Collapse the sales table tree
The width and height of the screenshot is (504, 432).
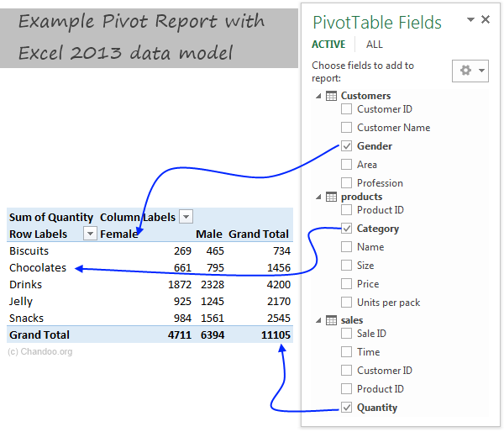coord(318,320)
